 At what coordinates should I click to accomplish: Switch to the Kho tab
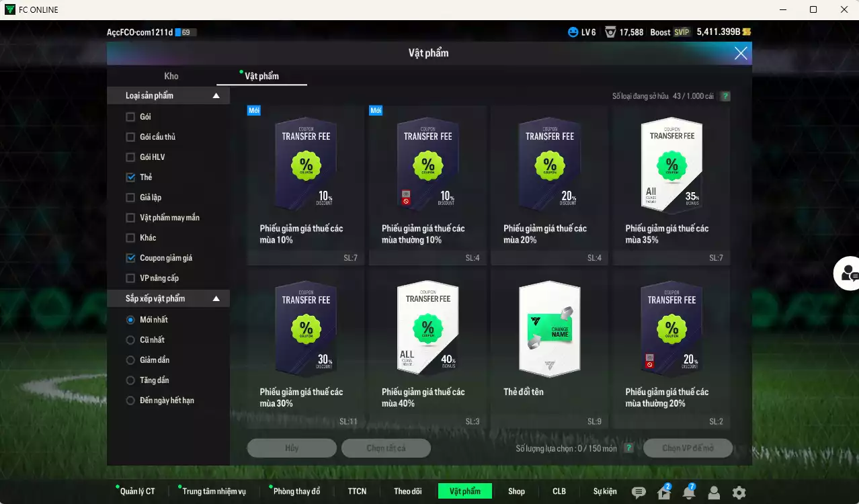point(171,76)
